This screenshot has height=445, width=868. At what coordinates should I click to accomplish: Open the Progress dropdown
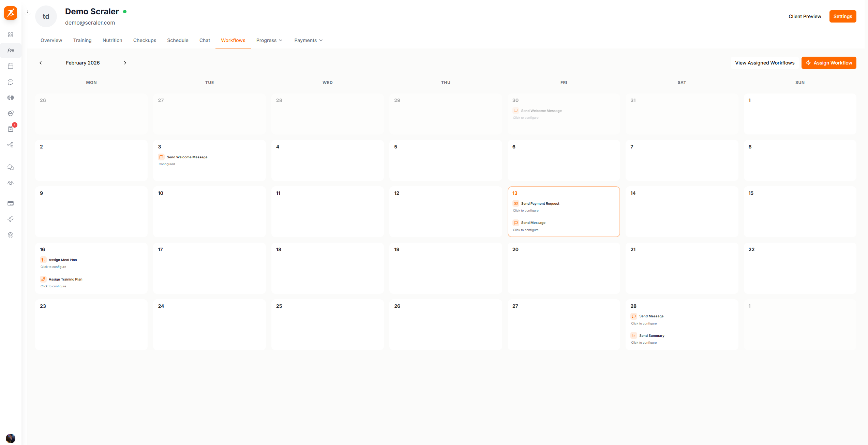click(269, 40)
